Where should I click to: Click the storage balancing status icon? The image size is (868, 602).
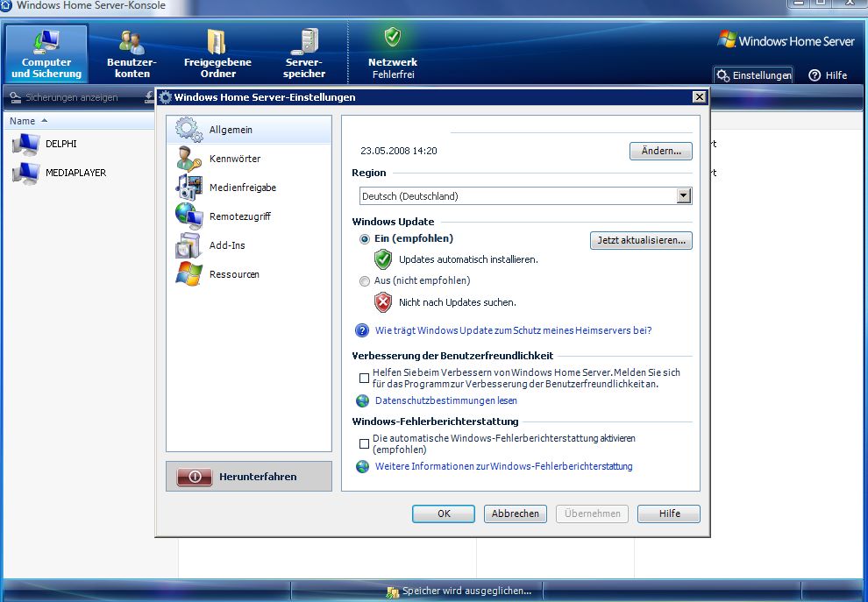click(x=393, y=592)
